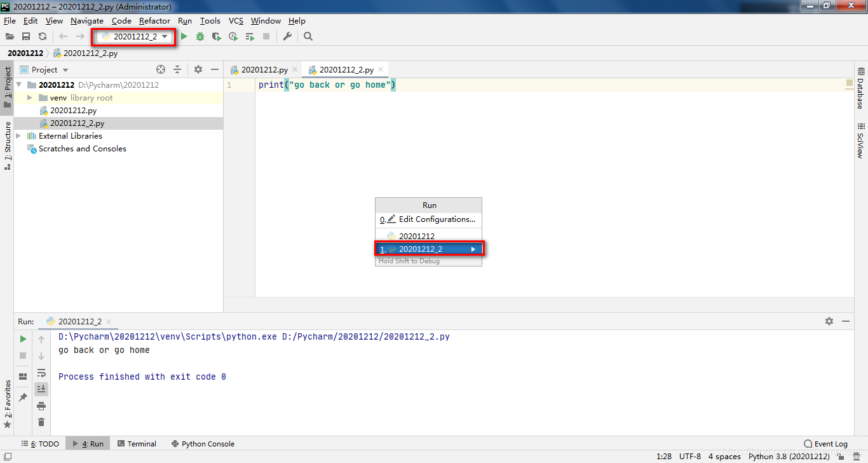Screen dimensions: 868x463
Task: Click the Search Everywhere magnifier icon
Action: point(308,36)
